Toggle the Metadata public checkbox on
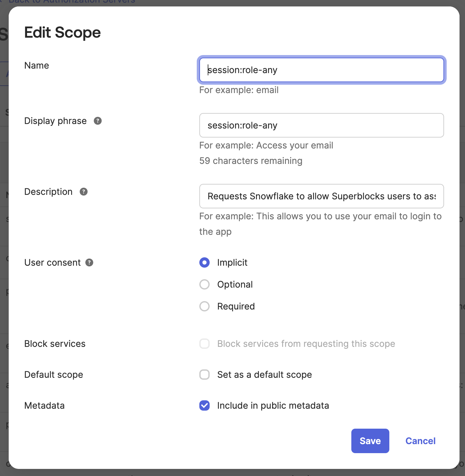465x476 pixels. click(x=204, y=405)
